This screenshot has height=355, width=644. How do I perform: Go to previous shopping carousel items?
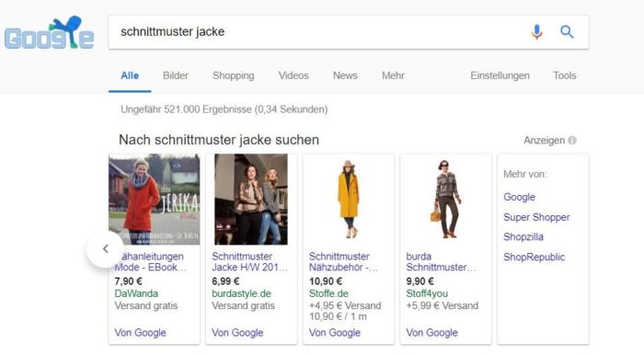[105, 248]
